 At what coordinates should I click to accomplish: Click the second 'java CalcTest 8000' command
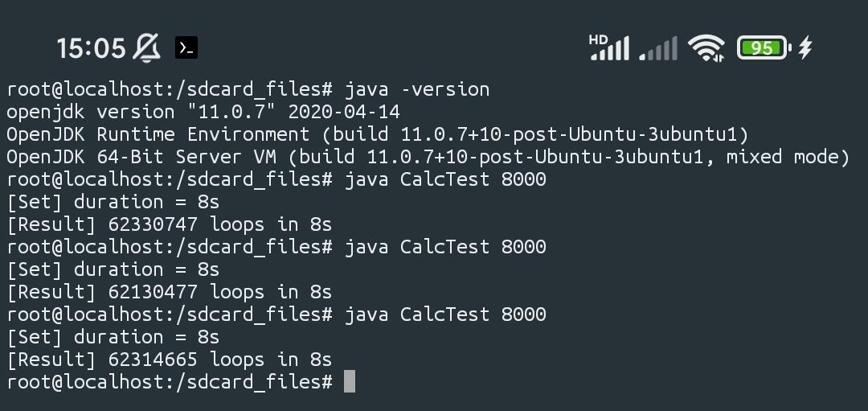pyautogui.click(x=445, y=247)
